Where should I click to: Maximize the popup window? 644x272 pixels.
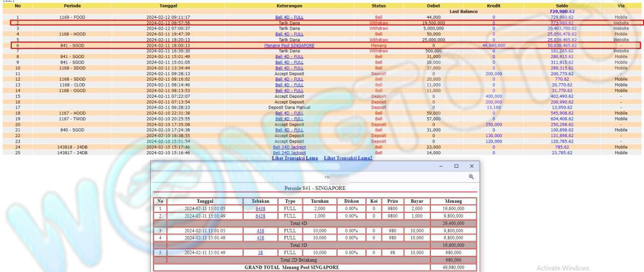pos(456,166)
